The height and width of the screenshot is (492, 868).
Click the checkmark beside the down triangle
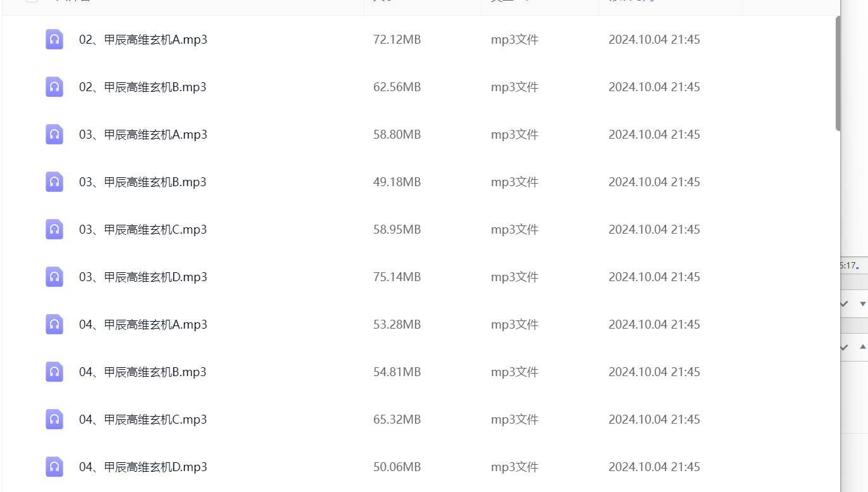(844, 304)
